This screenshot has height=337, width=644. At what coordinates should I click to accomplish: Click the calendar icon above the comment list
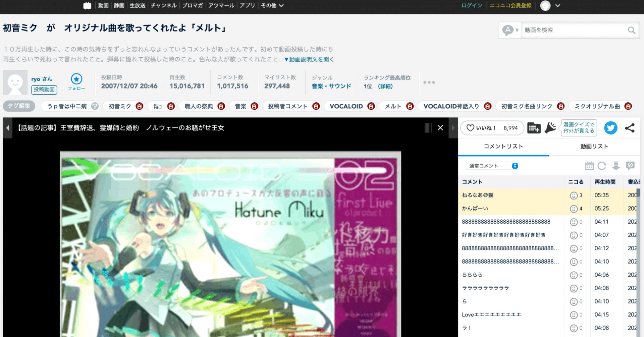coord(589,166)
